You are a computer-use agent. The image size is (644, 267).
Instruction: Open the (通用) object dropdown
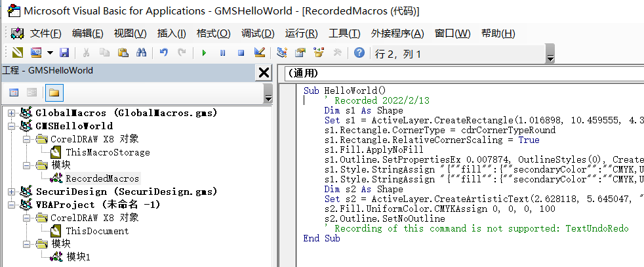coord(464,73)
